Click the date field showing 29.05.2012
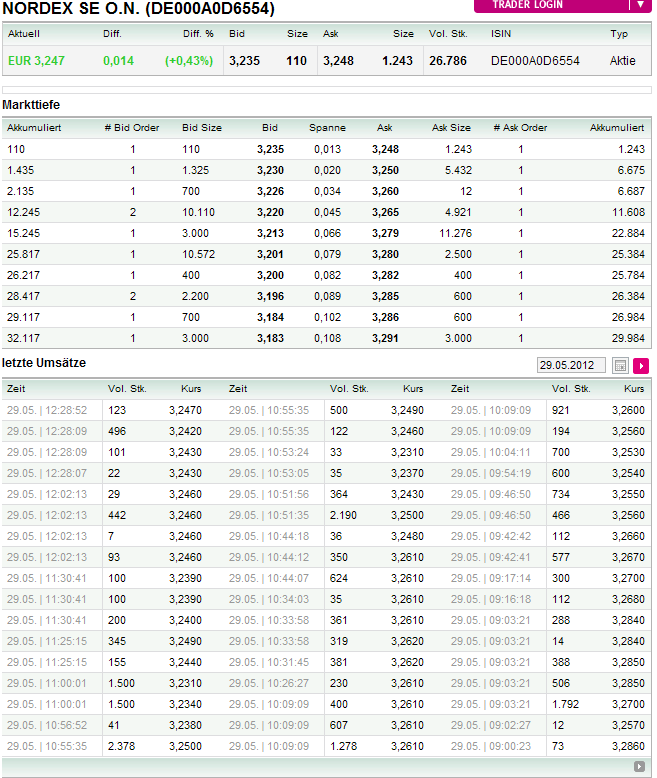This screenshot has height=778, width=657. (x=571, y=366)
